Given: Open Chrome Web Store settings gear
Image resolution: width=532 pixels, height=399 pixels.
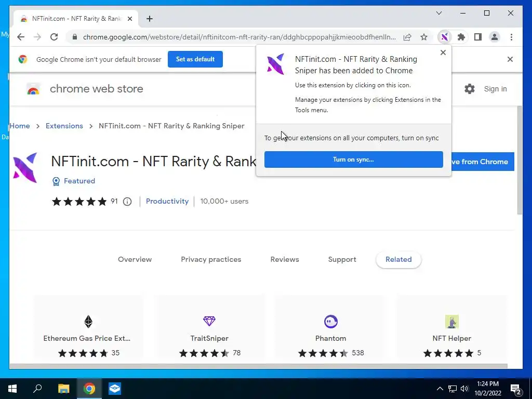Looking at the screenshot, I should pos(470,89).
